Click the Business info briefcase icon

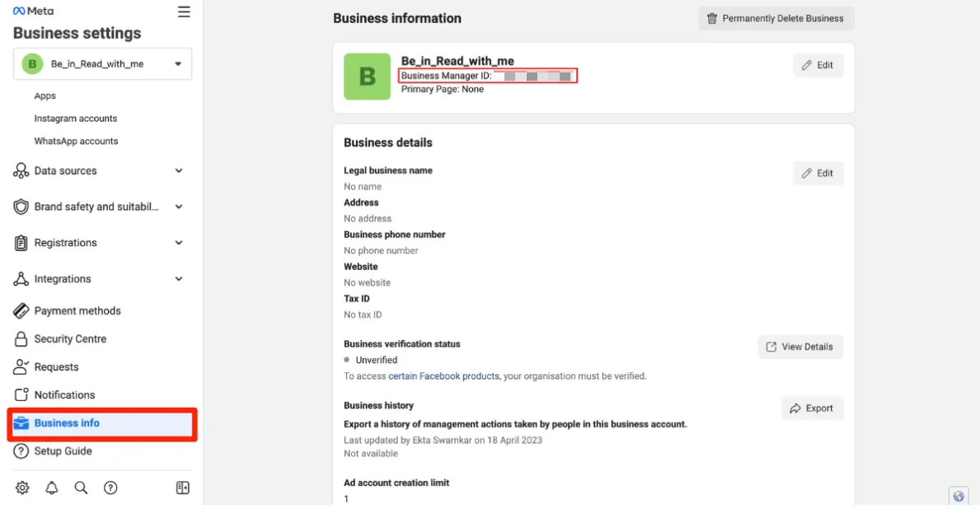[21, 423]
